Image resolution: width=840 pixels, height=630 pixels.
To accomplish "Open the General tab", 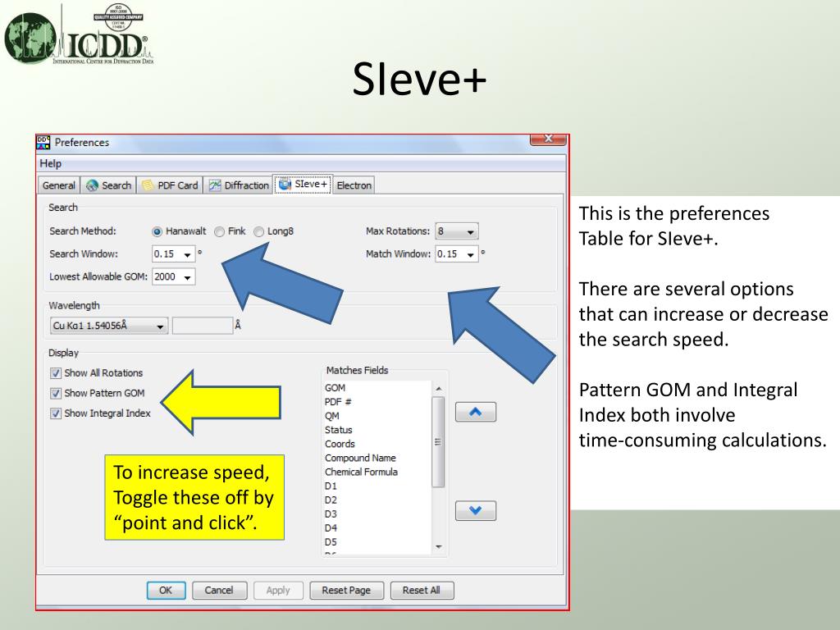I will tap(59, 185).
